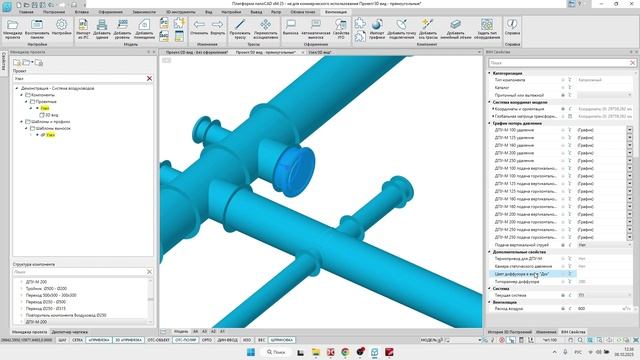Toggle СЕТКА status bar mode
The image size is (640, 360).
coord(77,340)
